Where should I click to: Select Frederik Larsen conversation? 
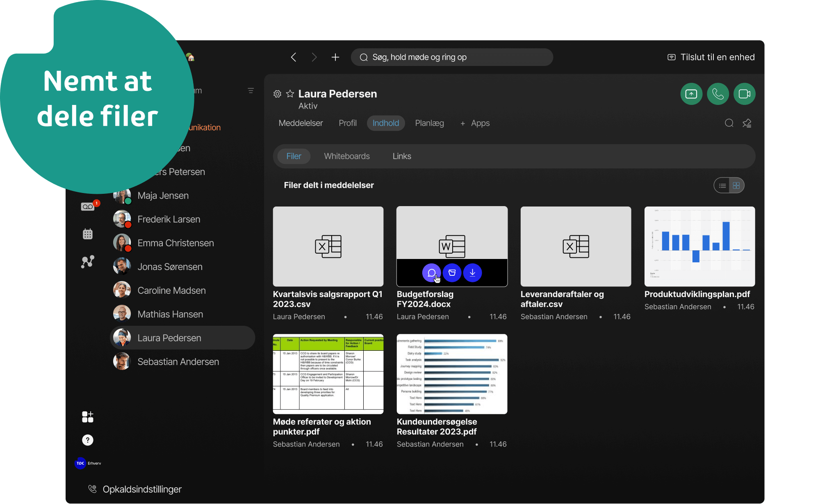tap(182, 220)
